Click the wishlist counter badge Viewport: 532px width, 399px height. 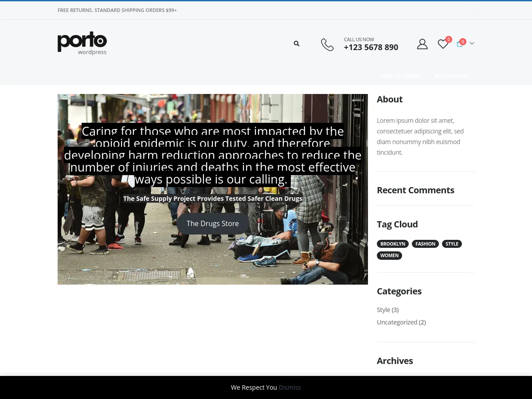448,39
